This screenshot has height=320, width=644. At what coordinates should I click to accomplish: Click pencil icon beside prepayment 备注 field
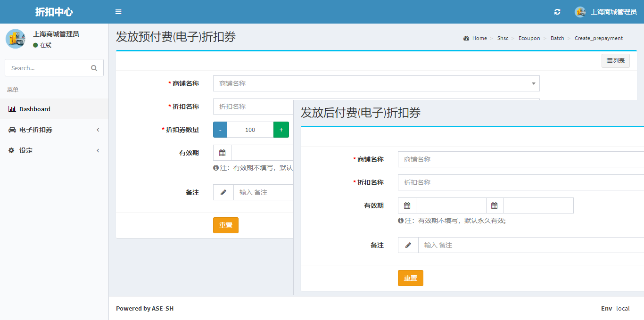(223, 192)
